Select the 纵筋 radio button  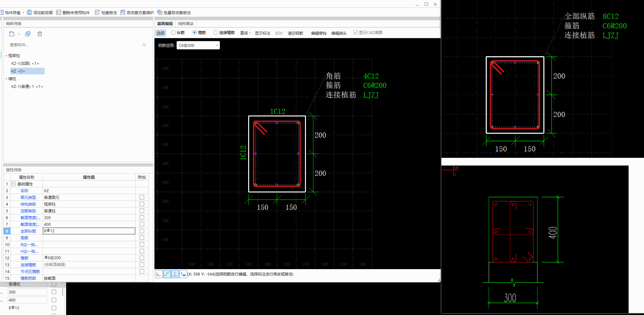(x=173, y=32)
